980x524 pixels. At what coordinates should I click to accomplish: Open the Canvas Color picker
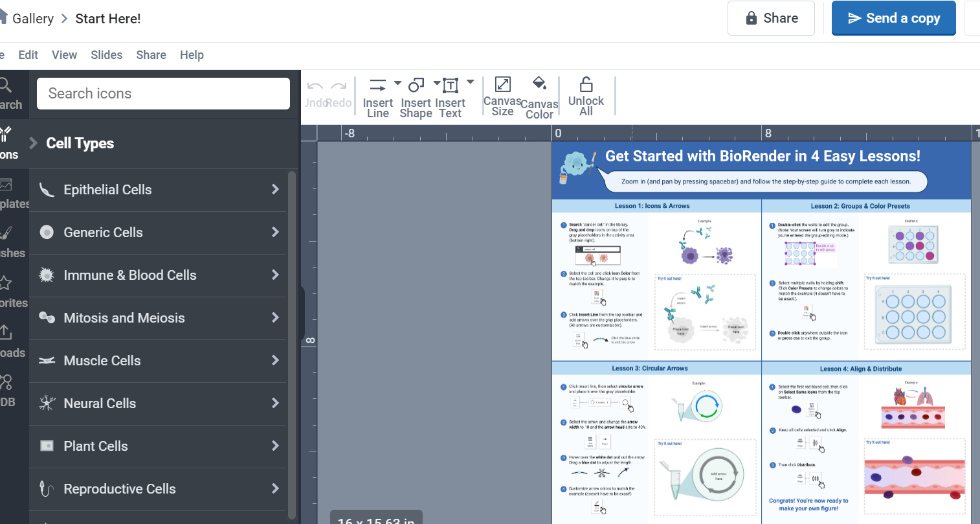click(x=539, y=98)
